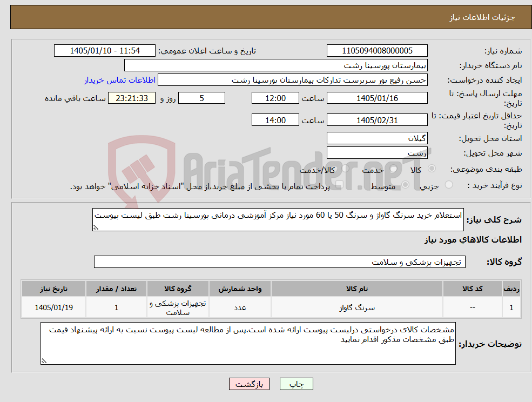532x402 pixels.
Task: Click the price validity date 1405/02/31
Action: 377,120
